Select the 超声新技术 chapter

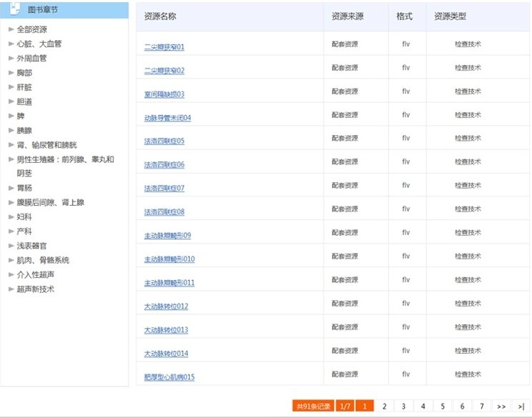pyautogui.click(x=36, y=289)
